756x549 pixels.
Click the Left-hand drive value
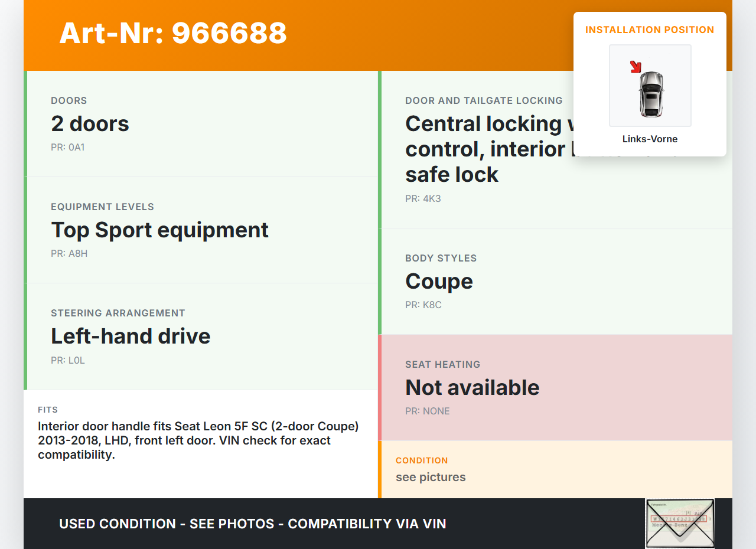point(131,336)
